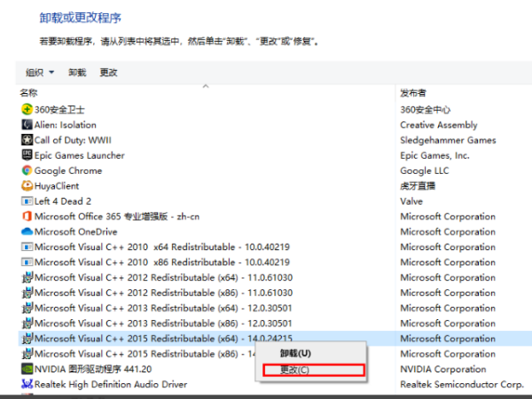Click the Visual C++ 2013 (x64) icon
This screenshot has width=532, height=399.
(27, 308)
